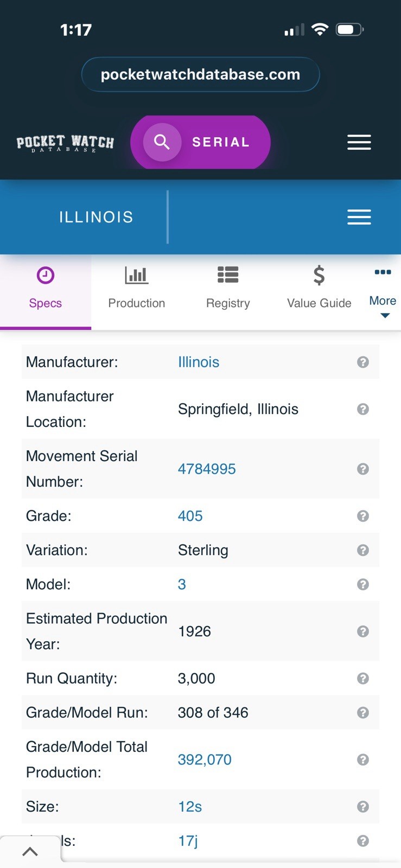401x868 pixels.
Task: Click the 12s size link
Action: [190, 807]
